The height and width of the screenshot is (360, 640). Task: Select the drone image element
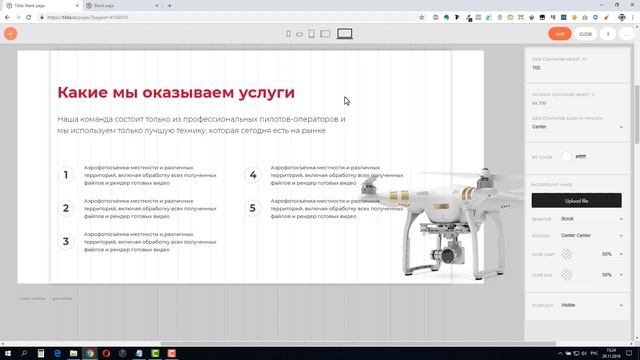point(443,224)
